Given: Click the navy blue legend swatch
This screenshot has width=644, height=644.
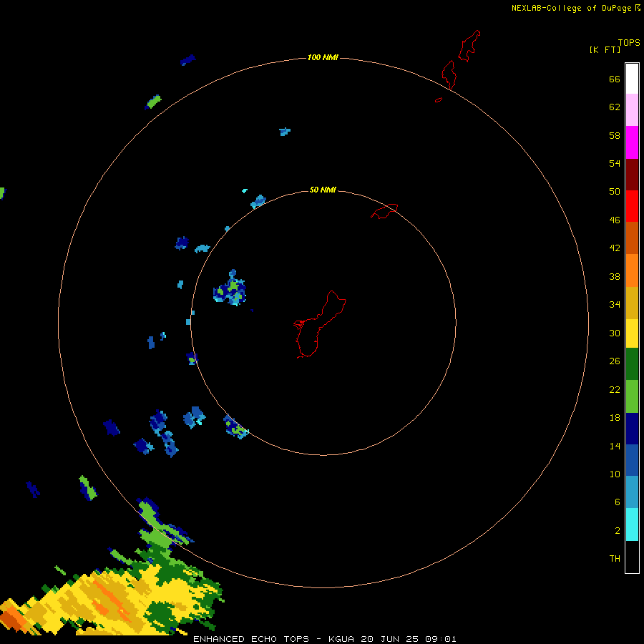Looking at the screenshot, I should [632, 429].
